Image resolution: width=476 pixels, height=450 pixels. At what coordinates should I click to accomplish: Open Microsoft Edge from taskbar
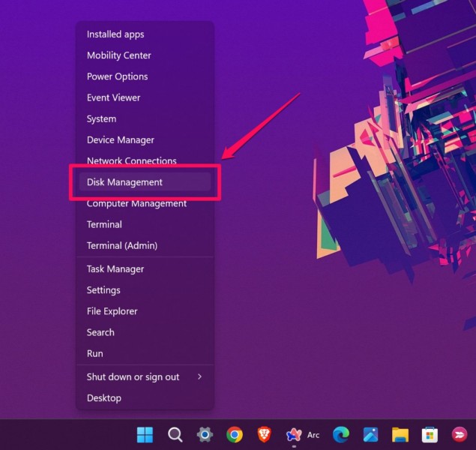coord(341,435)
